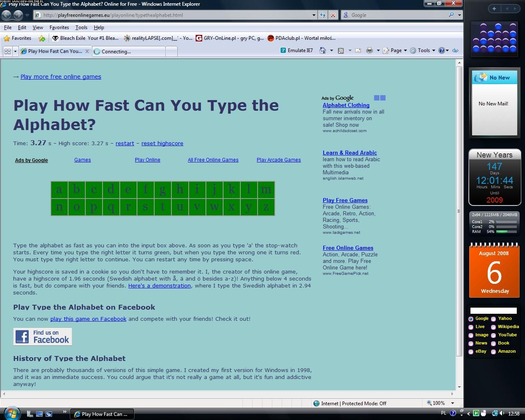Select the eBay radio option in search gadget

point(471,352)
